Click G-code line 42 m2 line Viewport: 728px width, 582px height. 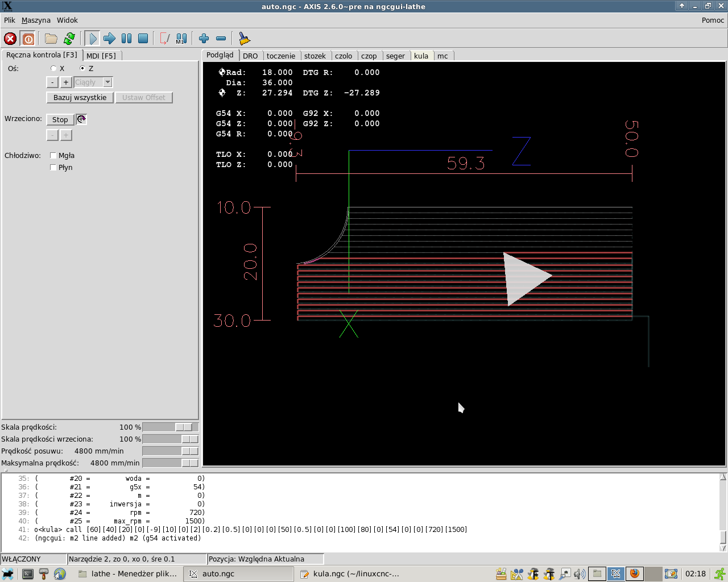pos(118,538)
